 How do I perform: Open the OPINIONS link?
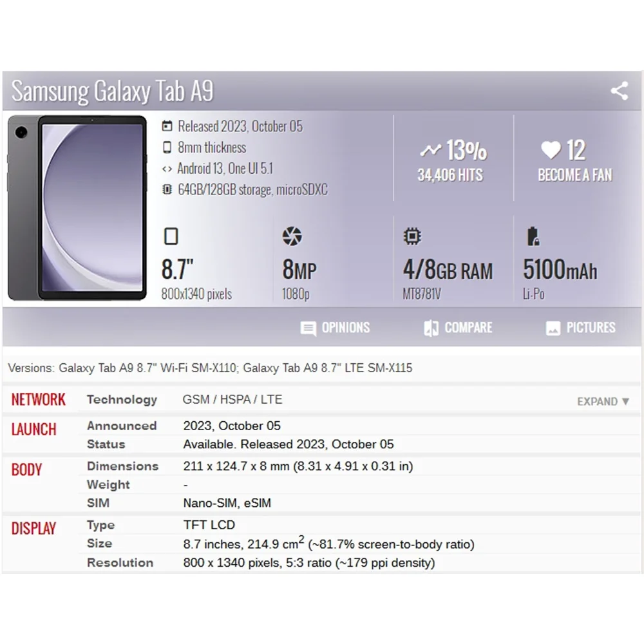[345, 328]
